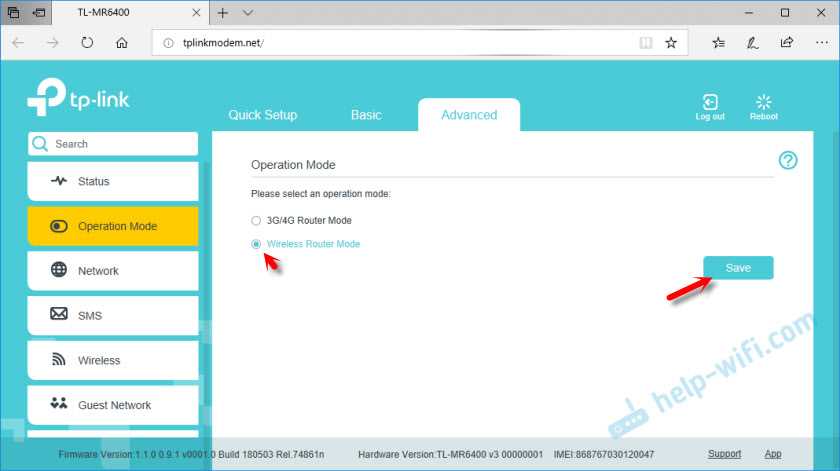Click the Share page icon
Viewport: 840px width, 471px height.
pyautogui.click(x=786, y=42)
